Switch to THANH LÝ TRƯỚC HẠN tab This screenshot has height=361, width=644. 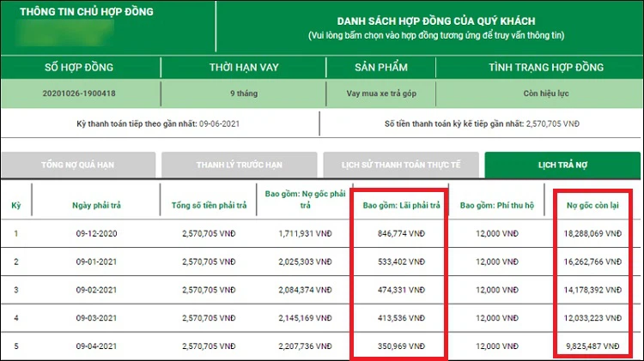[240, 164]
